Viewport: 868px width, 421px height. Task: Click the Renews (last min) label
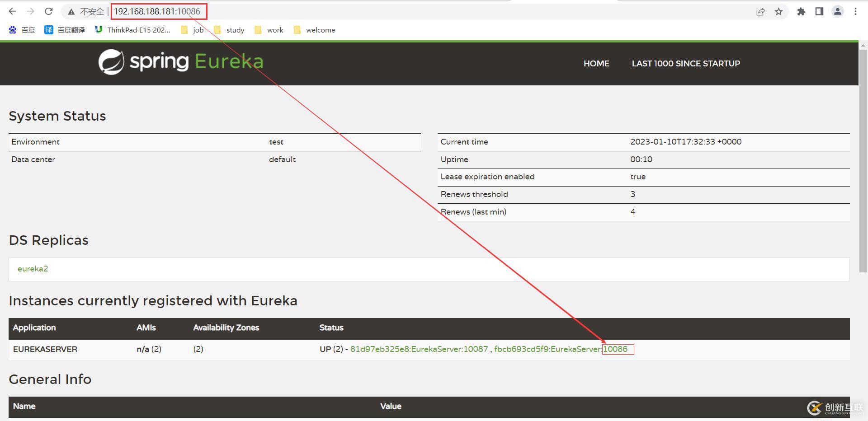tap(473, 212)
